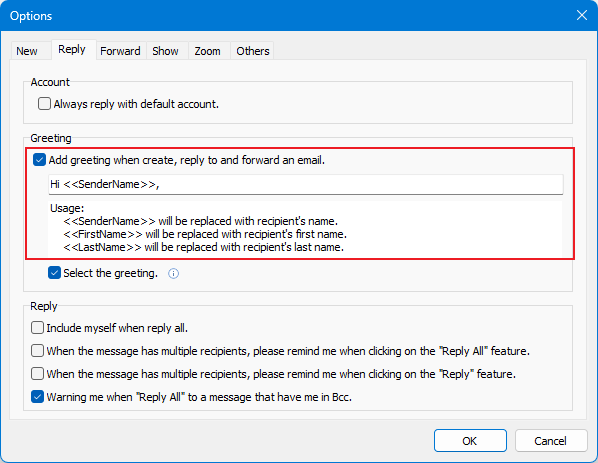
Task: Open the Forward tab
Action: pos(120,51)
